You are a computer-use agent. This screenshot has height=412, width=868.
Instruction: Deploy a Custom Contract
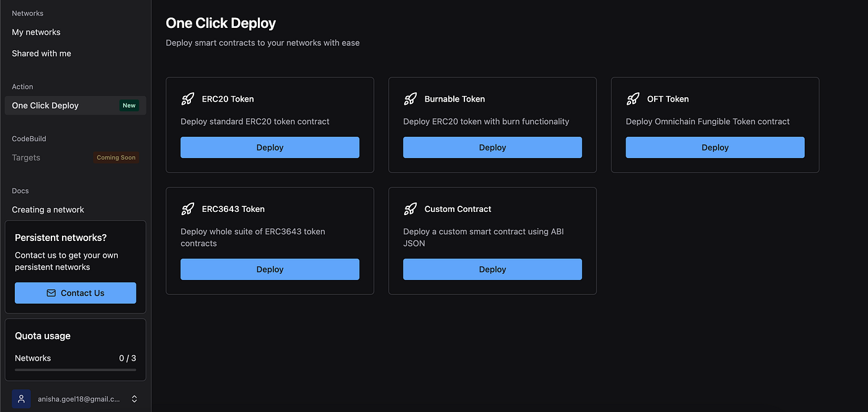tap(492, 270)
